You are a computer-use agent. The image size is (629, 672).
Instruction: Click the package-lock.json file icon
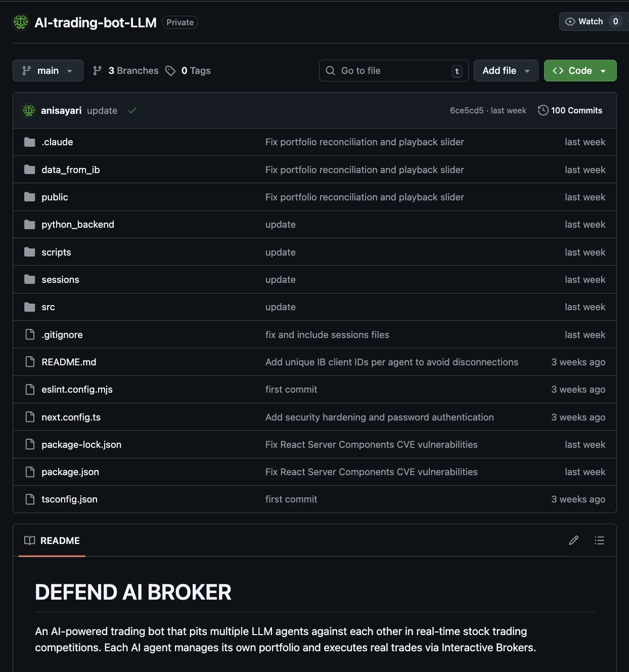[x=30, y=444]
